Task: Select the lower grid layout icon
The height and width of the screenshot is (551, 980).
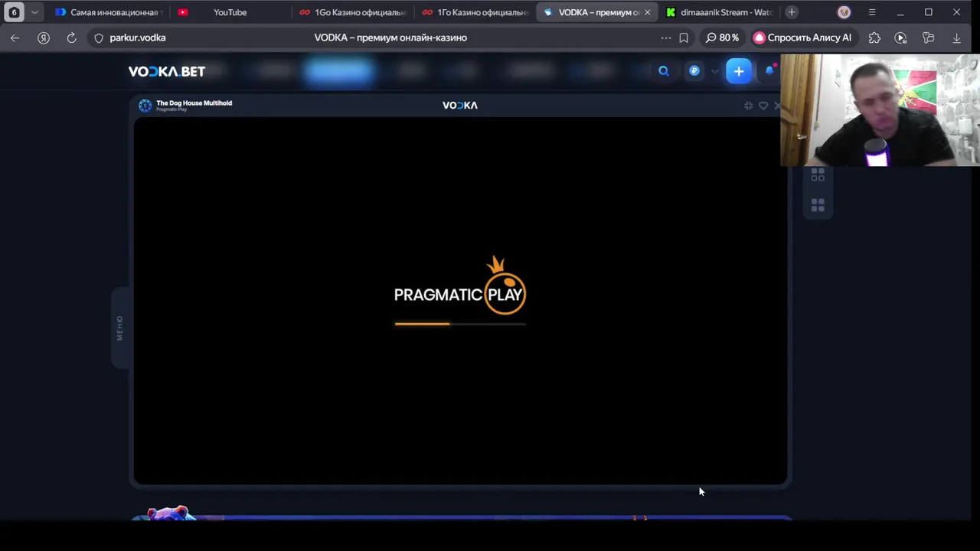Action: (x=818, y=205)
